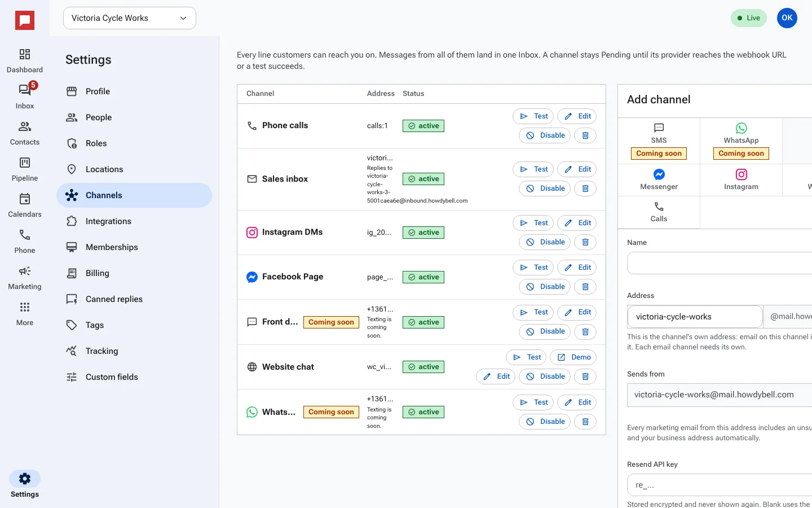Disable the Instagram DMs channel
This screenshot has height=508, width=812.
pos(545,242)
